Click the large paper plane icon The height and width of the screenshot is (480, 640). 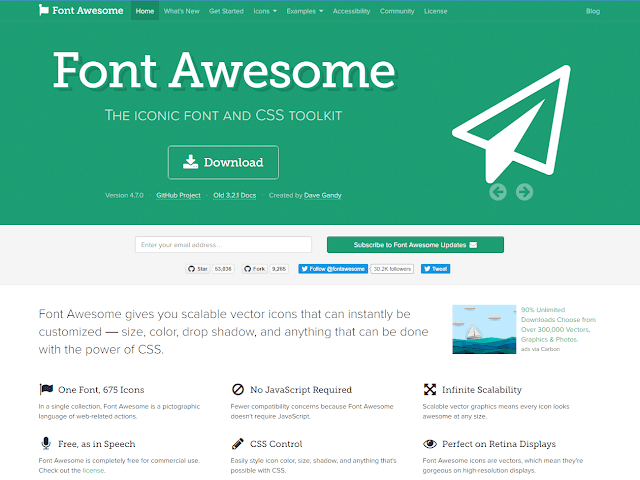coord(511,123)
